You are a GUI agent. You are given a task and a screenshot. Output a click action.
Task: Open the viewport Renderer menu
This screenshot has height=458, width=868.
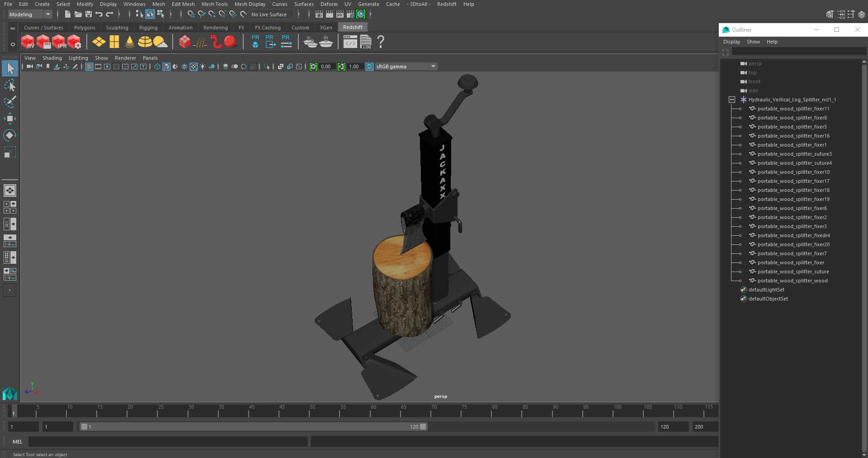click(125, 58)
